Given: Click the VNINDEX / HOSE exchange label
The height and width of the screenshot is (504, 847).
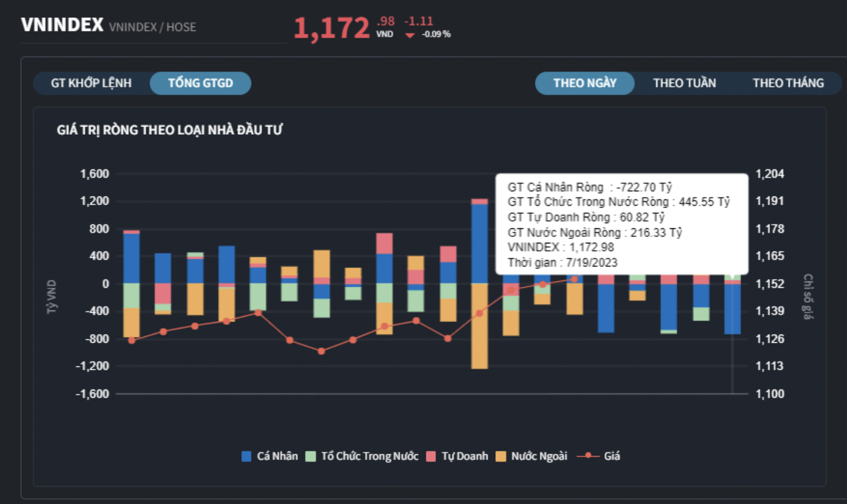Looking at the screenshot, I should point(153,27).
